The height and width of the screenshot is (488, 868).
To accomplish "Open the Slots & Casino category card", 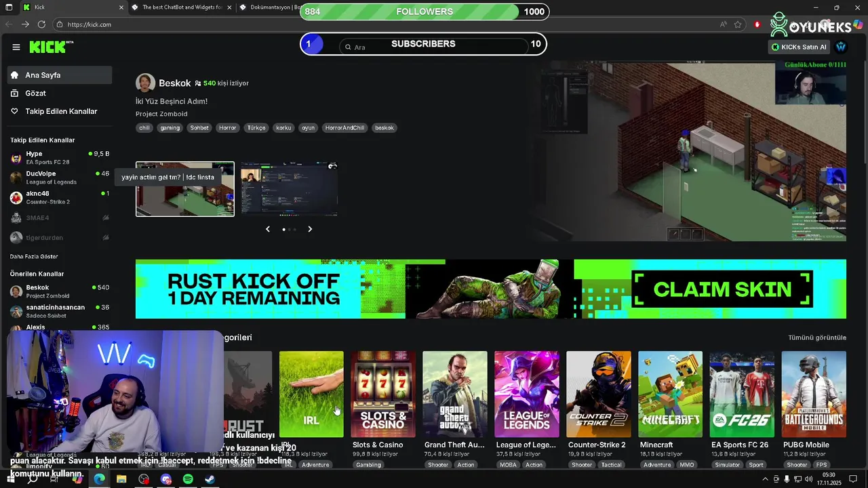I will click(x=383, y=394).
